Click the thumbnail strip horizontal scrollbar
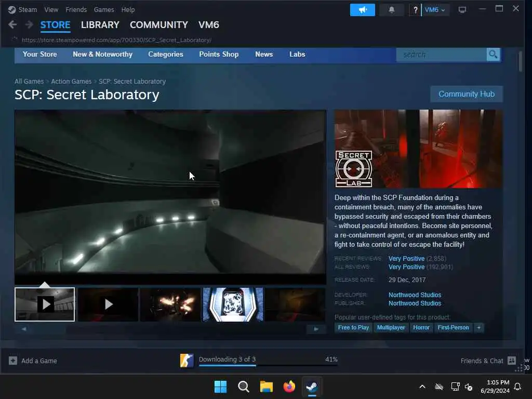This screenshot has height=399, width=532. click(x=170, y=329)
